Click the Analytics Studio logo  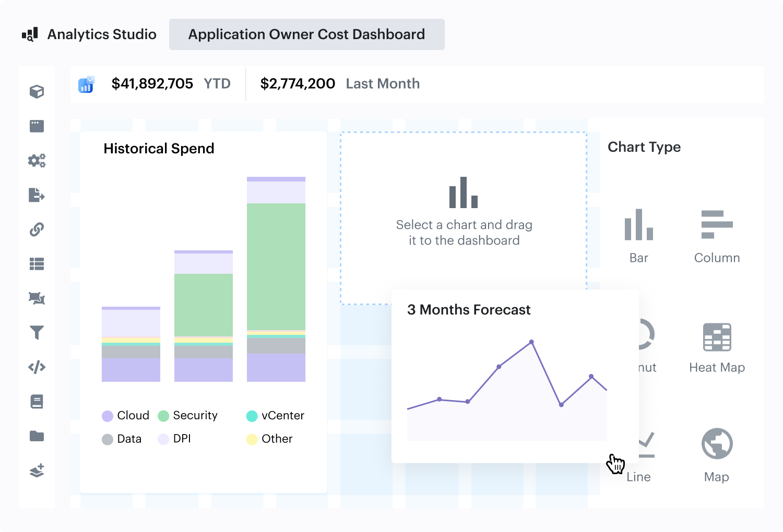30,34
